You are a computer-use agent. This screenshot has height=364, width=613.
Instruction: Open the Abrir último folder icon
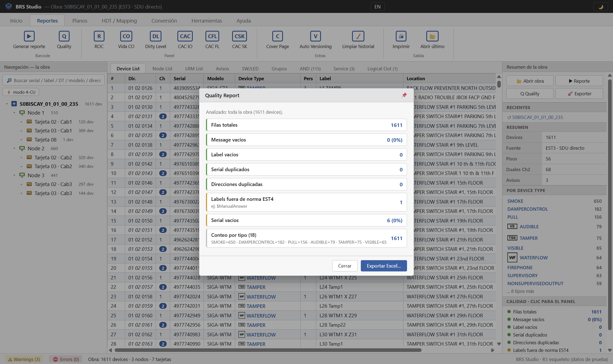point(432,36)
